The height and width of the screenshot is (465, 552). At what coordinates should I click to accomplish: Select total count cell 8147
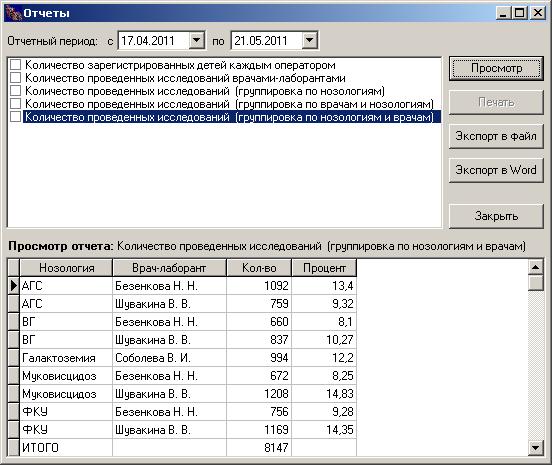pyautogui.click(x=259, y=447)
